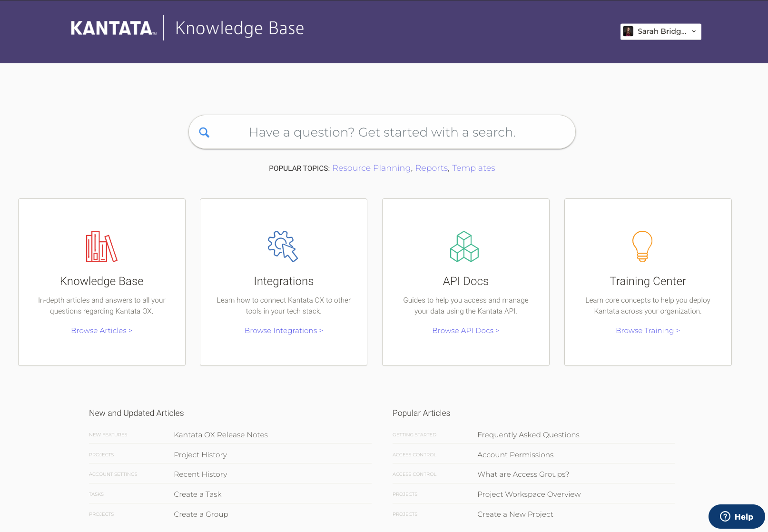Viewport: 768px width, 532px height.
Task: Click the Knowledge Base books icon
Action: pos(101,246)
